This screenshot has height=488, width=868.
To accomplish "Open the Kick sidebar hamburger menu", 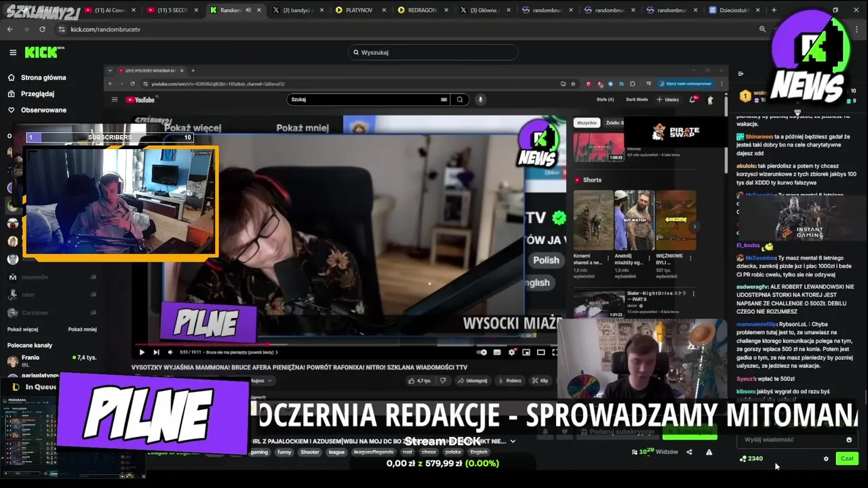I will pyautogui.click(x=13, y=52).
